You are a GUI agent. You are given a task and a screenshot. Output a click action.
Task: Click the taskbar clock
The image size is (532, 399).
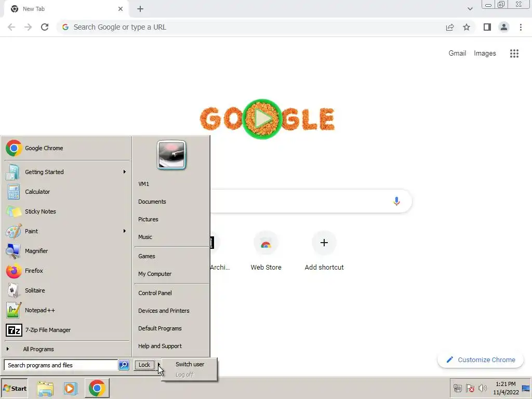[506, 388]
